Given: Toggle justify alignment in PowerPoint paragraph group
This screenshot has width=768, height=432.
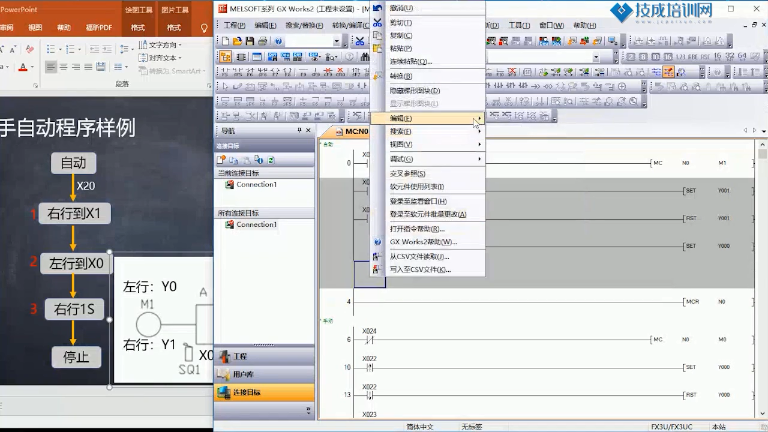Looking at the screenshot, I should [88, 67].
